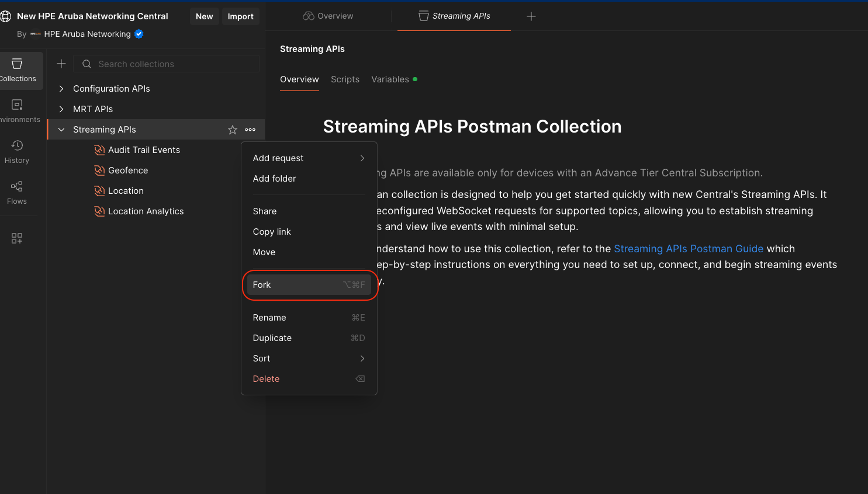This screenshot has width=868, height=494.
Task: Select Share in the context menu
Action: point(309,211)
